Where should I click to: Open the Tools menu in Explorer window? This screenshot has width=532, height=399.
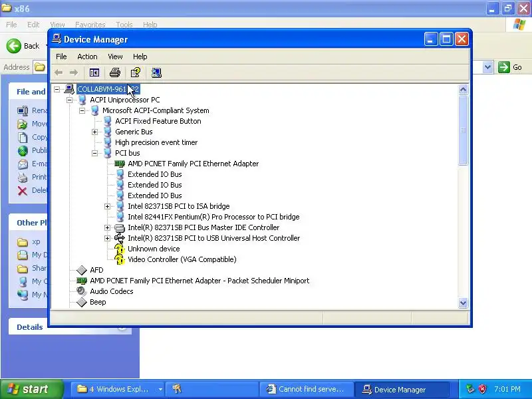[124, 25]
